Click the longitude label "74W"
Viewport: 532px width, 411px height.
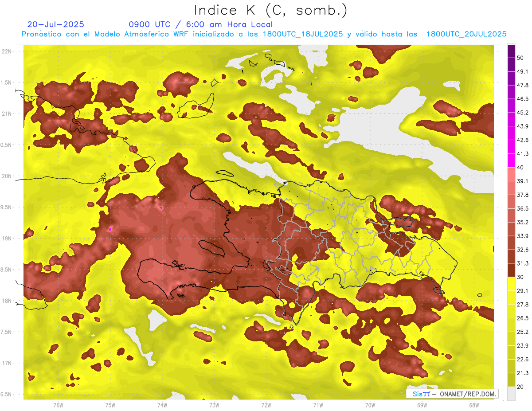[162, 405]
